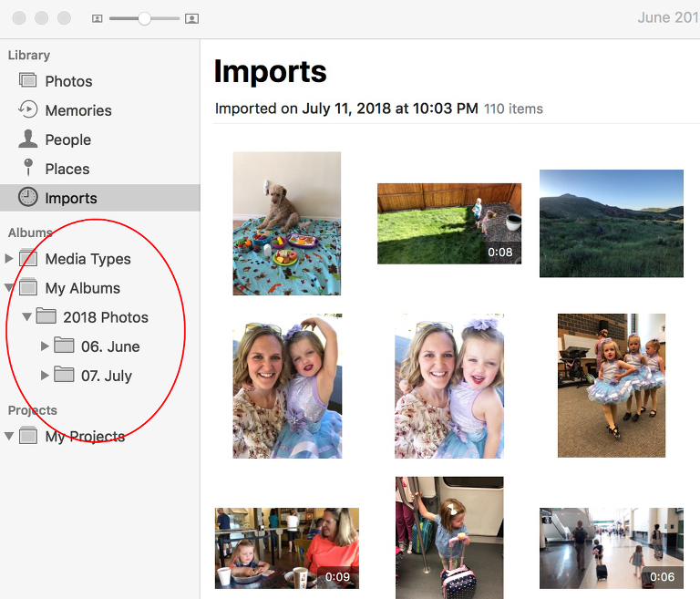Click the 2018 Photos folder icon
Image resolution: width=700 pixels, height=599 pixels.
tap(46, 315)
